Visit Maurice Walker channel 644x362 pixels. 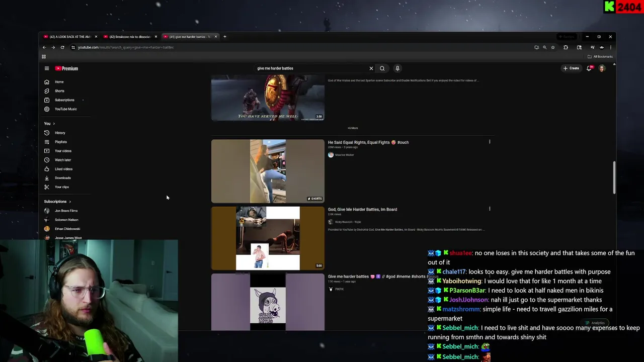(345, 155)
